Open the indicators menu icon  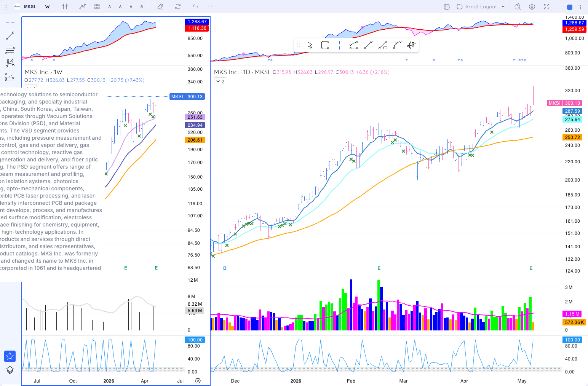(83, 6)
